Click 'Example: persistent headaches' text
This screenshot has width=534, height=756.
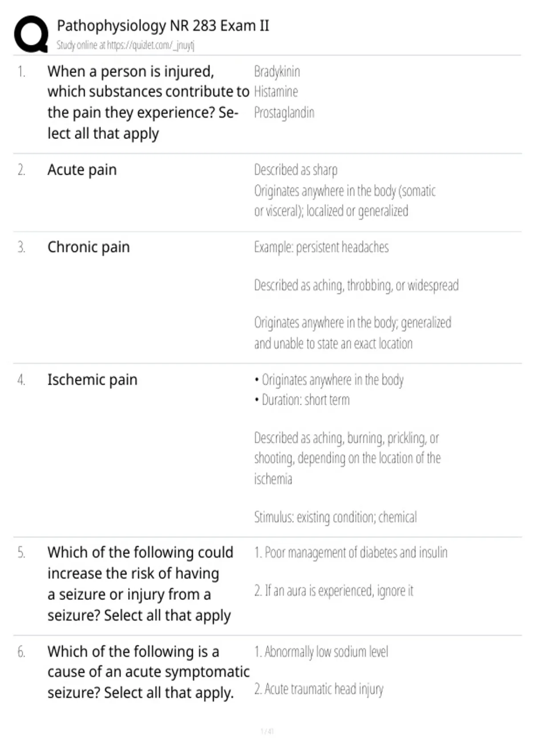click(x=321, y=247)
